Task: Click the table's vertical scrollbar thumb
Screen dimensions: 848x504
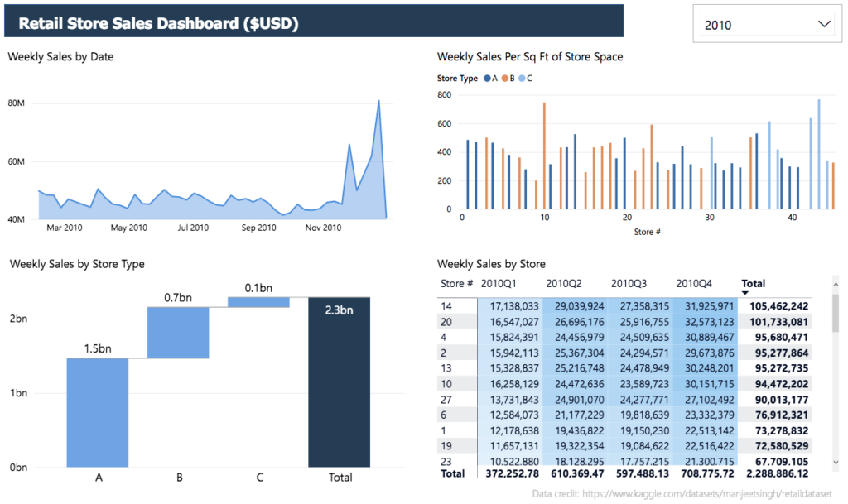Action: tap(835, 312)
